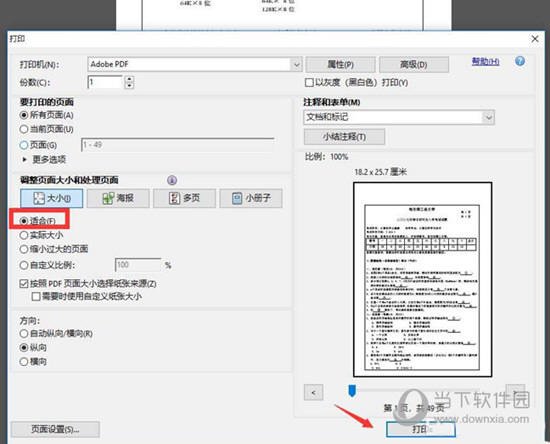Select 所有页面(A) radio button

[x=24, y=115]
